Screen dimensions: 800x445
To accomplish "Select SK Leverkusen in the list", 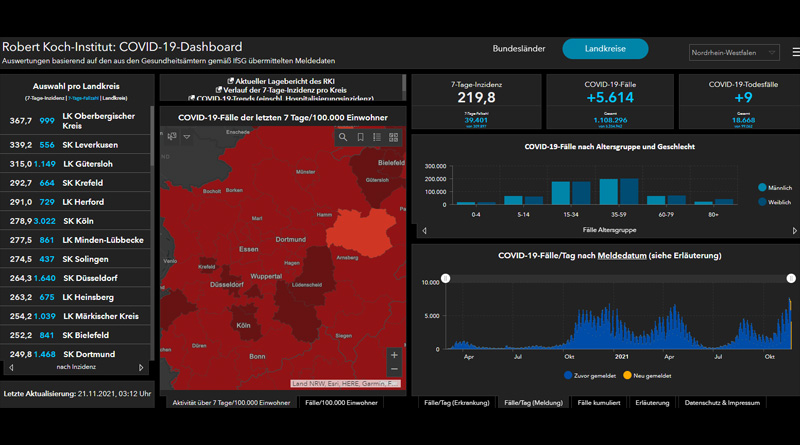I will coord(75,145).
